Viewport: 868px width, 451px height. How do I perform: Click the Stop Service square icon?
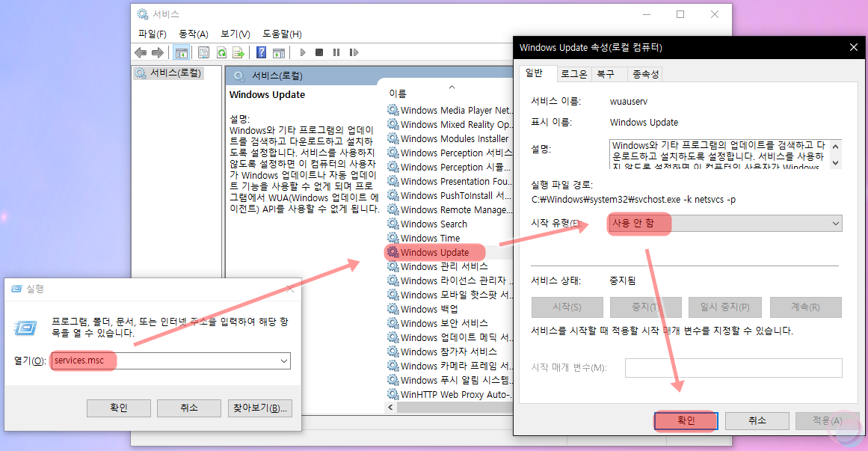[x=318, y=52]
